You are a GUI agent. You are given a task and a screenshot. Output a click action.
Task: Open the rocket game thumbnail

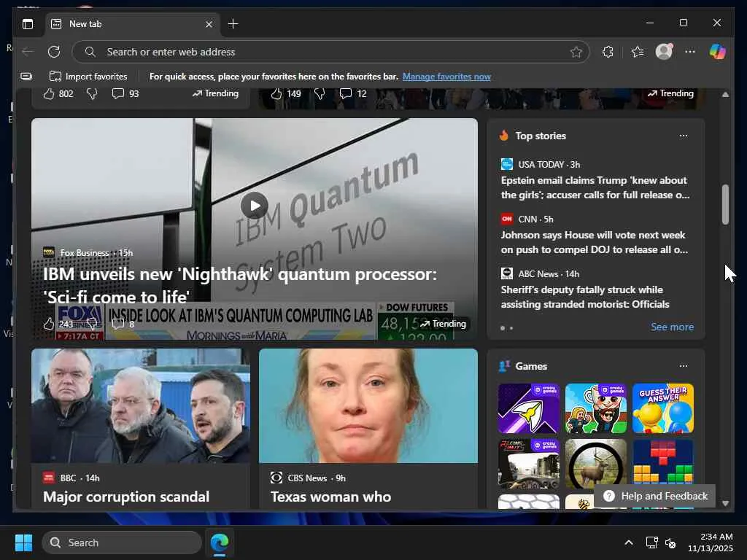529,408
